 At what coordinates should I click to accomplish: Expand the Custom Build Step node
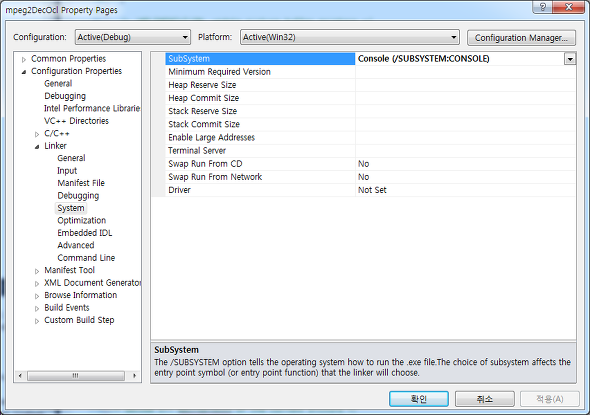(37, 321)
